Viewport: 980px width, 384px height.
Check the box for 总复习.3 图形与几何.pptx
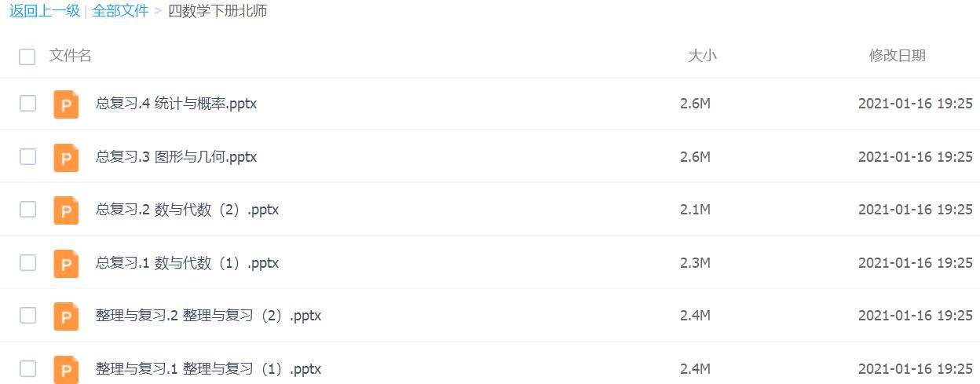tap(27, 157)
